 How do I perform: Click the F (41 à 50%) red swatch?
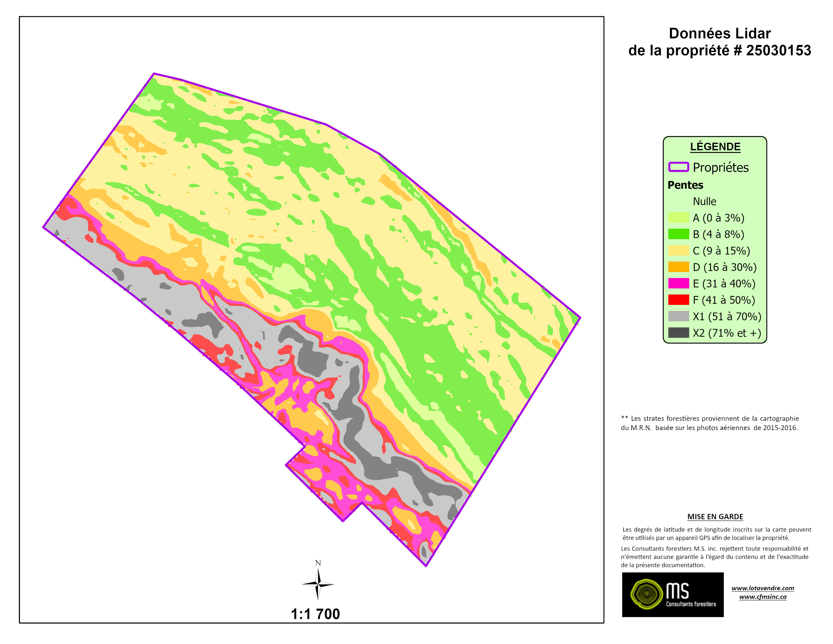[x=679, y=300]
